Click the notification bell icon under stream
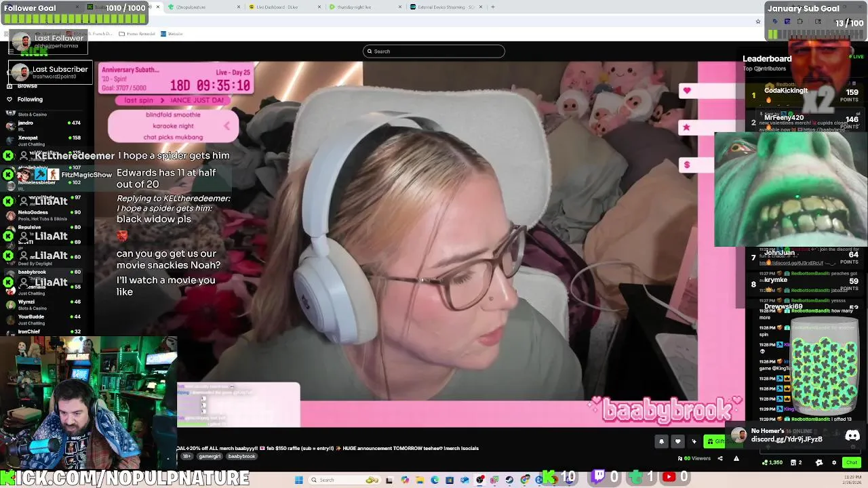 click(x=661, y=442)
